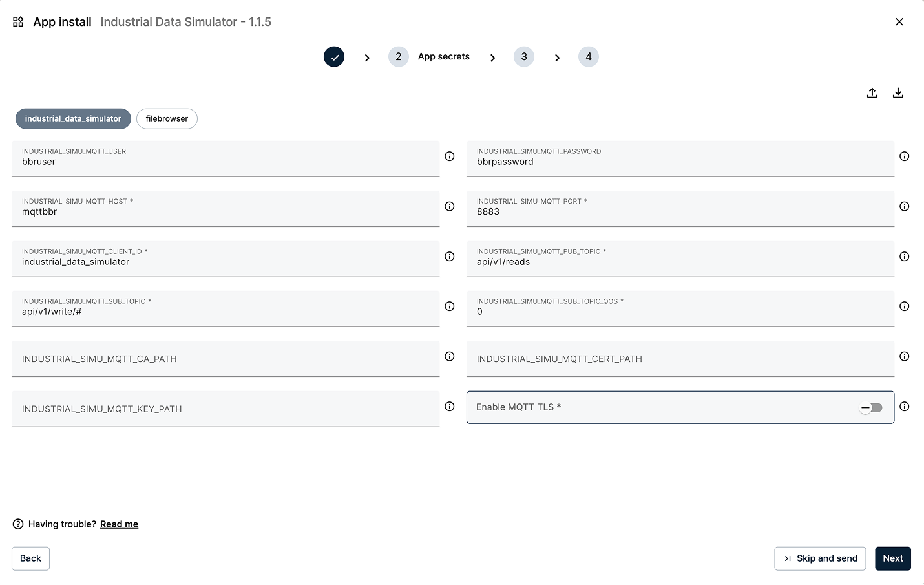Click info icon next to Enable MQTT TLS

(904, 407)
